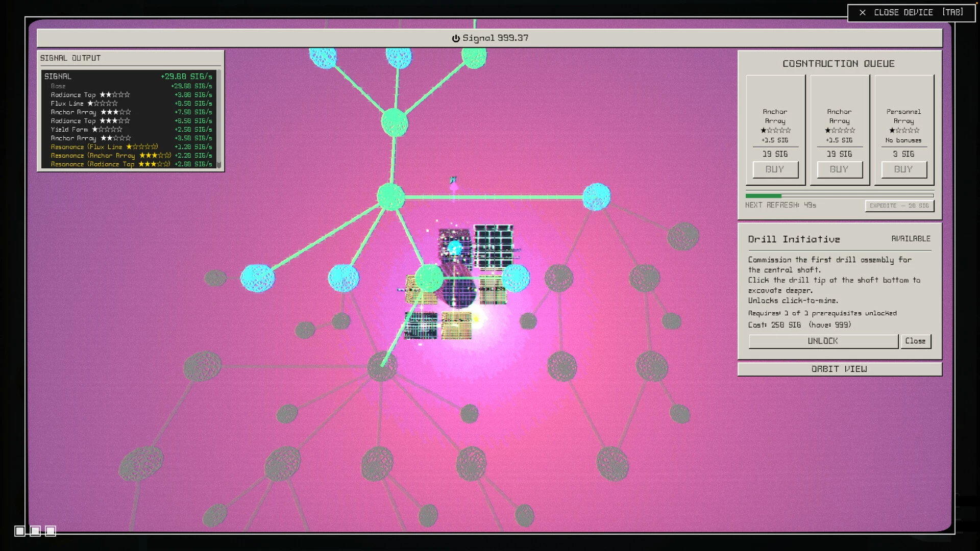
Task: Select the green hub node left of the horizontal link
Action: point(391,197)
